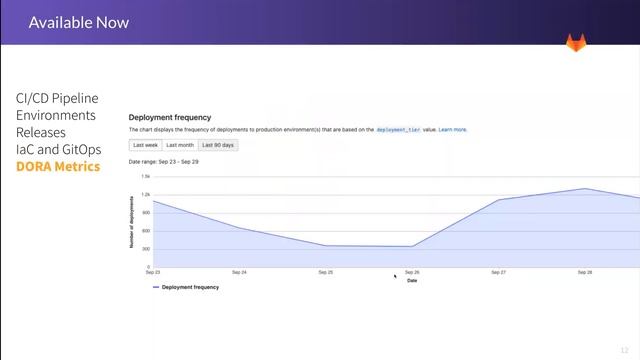
Task: Click the 600 y-axis value
Action: tap(146, 231)
